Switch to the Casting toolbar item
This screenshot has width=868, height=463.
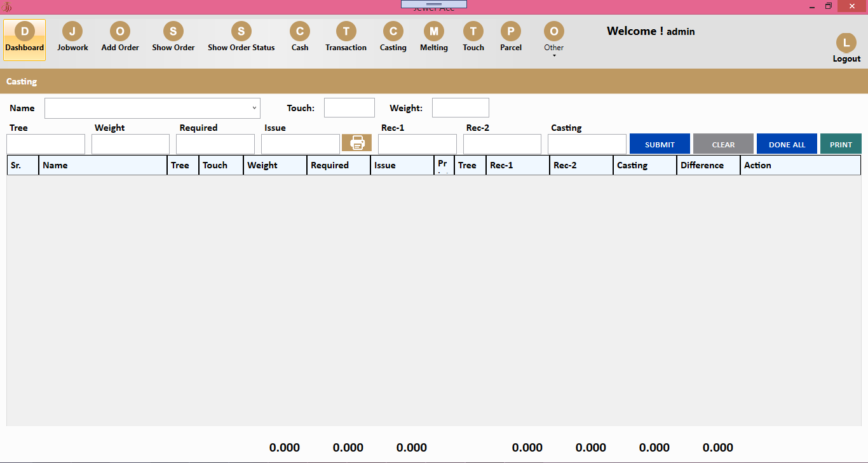click(x=393, y=38)
